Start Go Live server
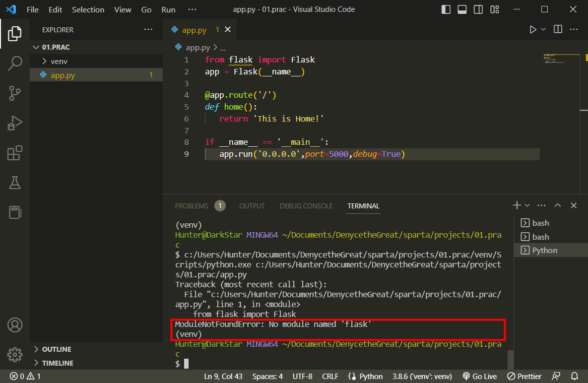The height and width of the screenshot is (383, 588). (480, 376)
